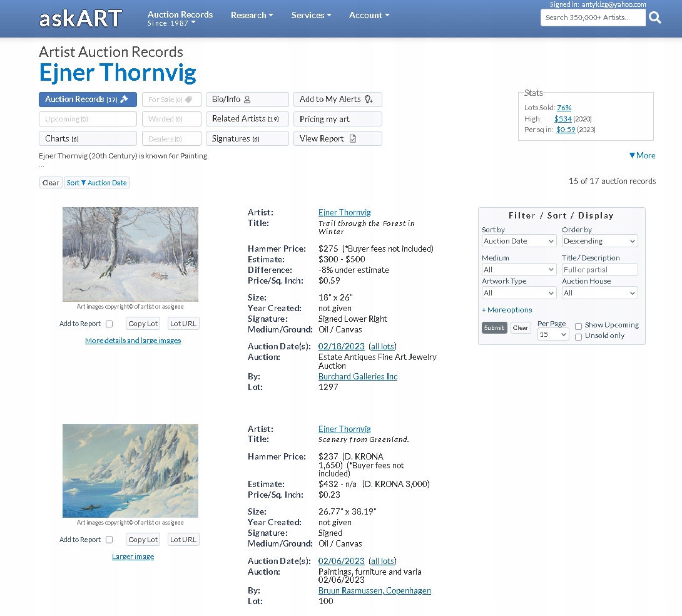Open the Artwork Type dropdown

519,293
